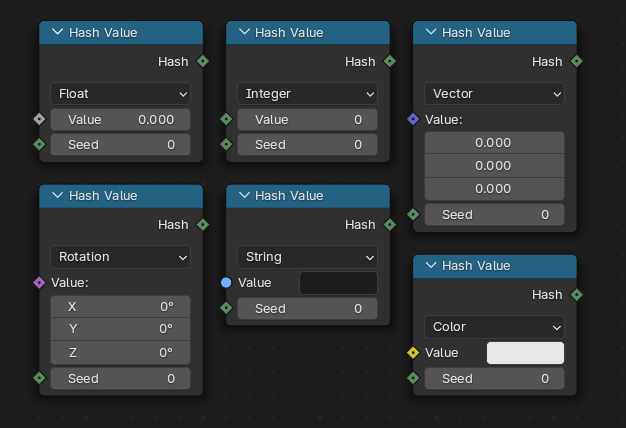
Task: Click Hash output socket on Vector node
Action: 576,61
